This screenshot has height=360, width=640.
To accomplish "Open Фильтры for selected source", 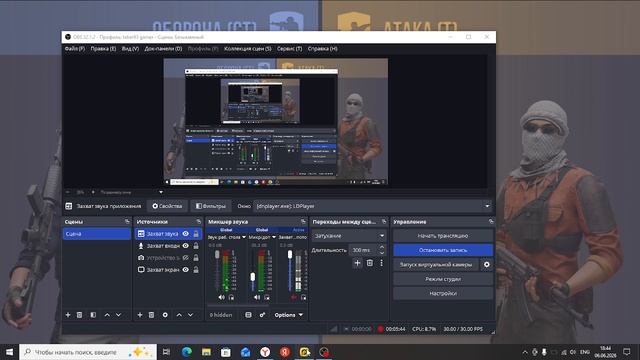I will (211, 206).
